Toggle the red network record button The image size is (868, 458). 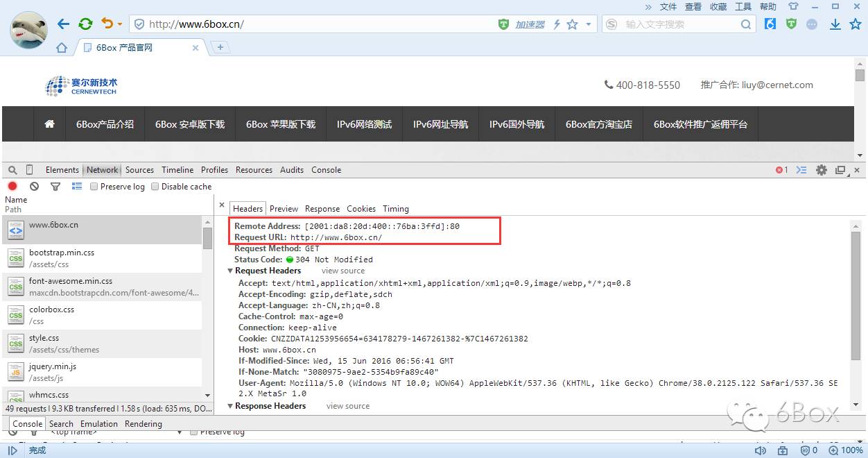[x=12, y=186]
